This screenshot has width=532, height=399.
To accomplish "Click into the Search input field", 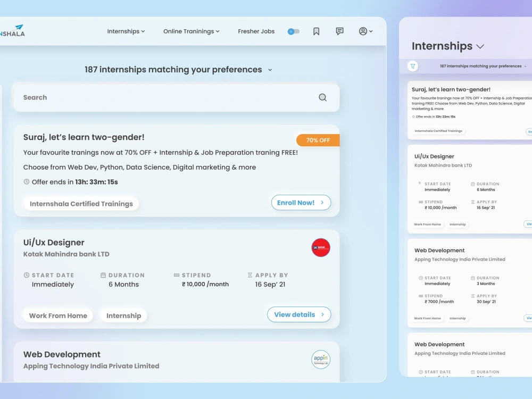I will [177, 98].
